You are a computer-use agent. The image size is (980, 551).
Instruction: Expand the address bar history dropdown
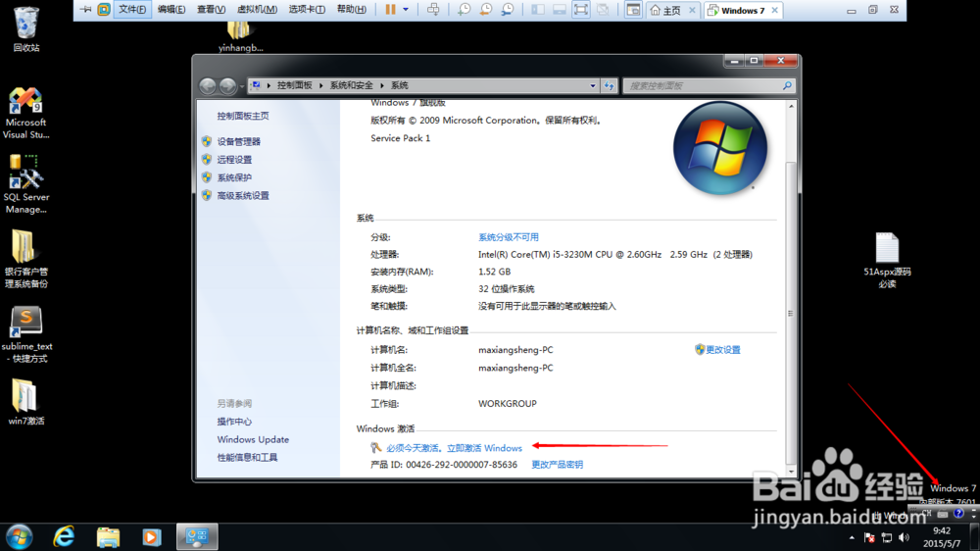[593, 85]
